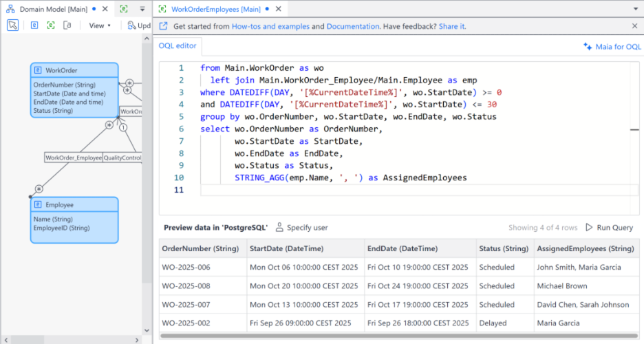The height and width of the screenshot is (344, 644).
Task: Open Maia for OQL assistant
Action: [612, 47]
